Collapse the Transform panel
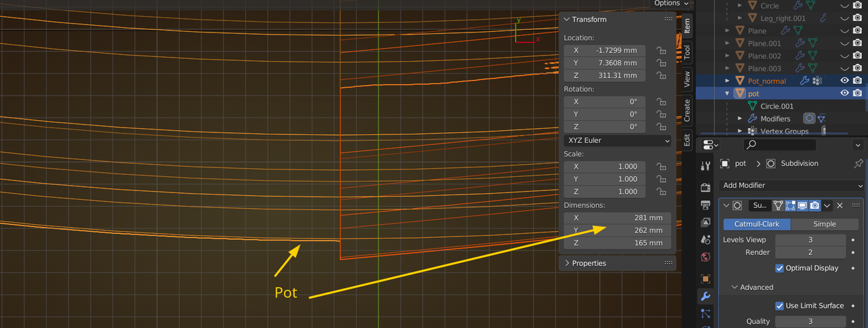This screenshot has width=868, height=328. 567,20
